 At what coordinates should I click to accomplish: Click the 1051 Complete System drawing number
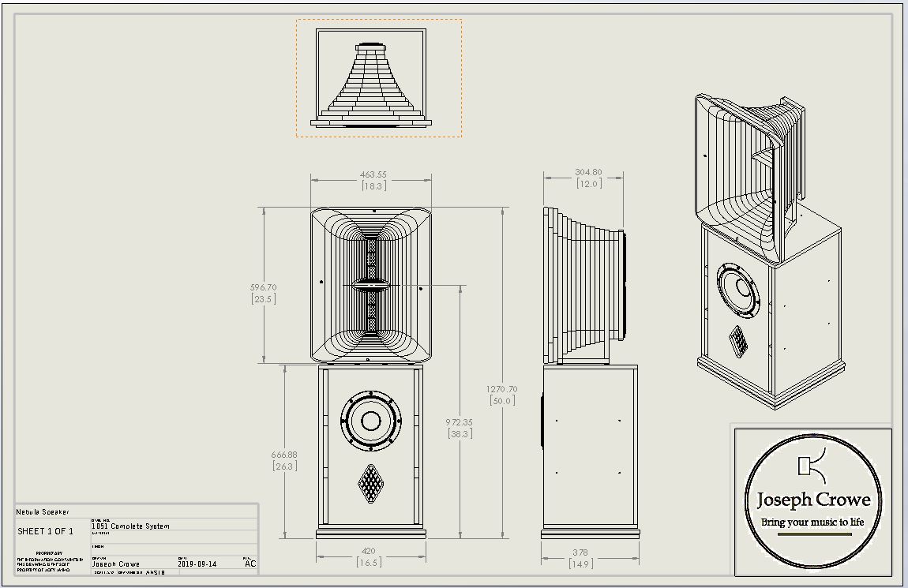pos(130,526)
